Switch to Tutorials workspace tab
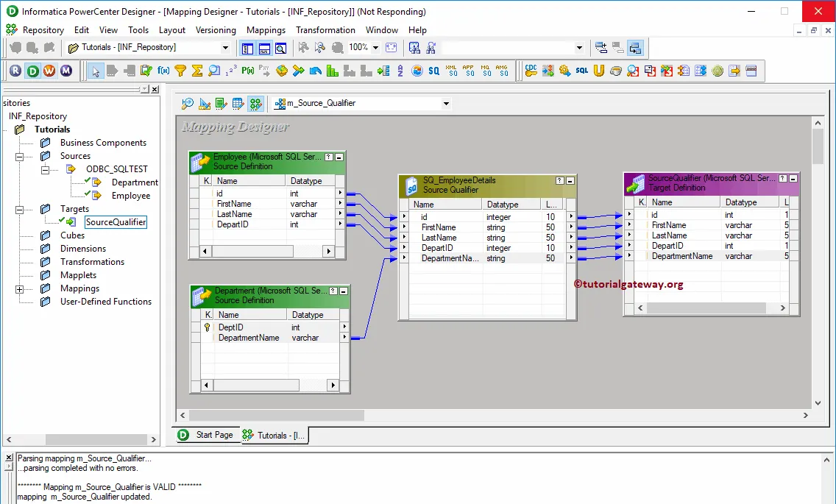This screenshot has width=836, height=504. (x=274, y=435)
